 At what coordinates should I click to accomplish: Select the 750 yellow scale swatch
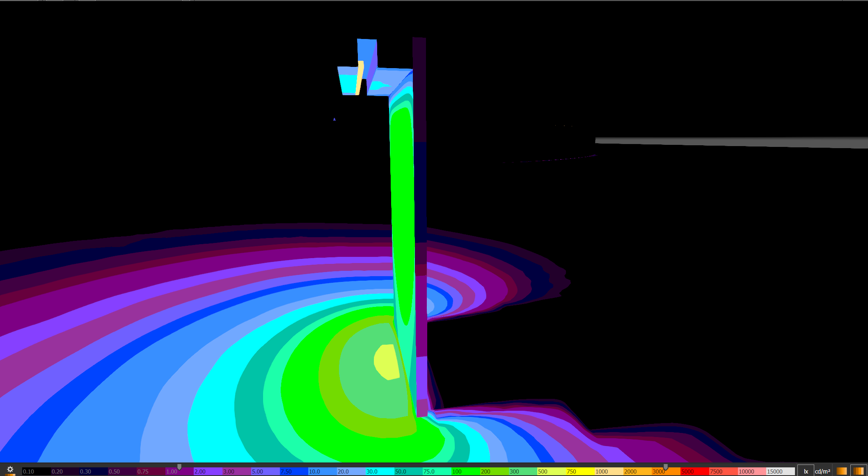click(x=580, y=471)
